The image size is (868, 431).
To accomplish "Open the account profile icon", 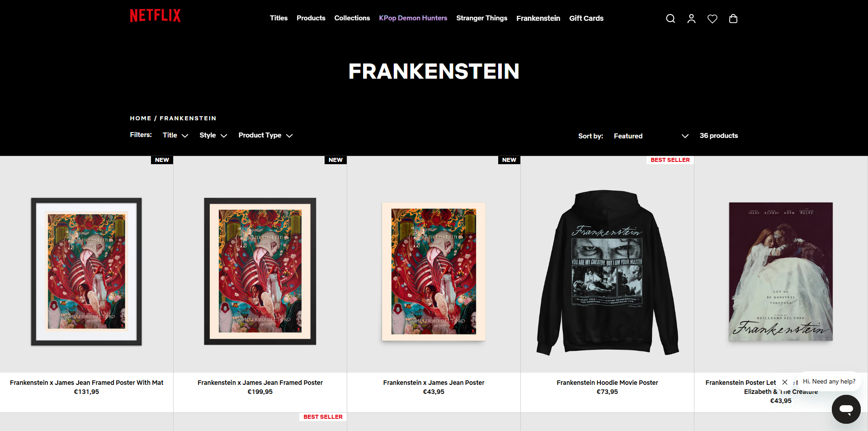I will coord(691,19).
